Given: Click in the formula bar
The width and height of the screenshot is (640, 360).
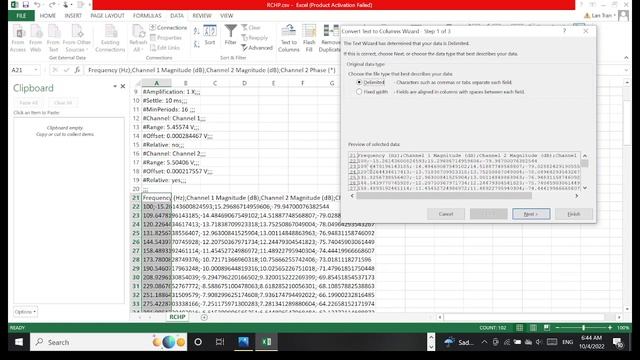Looking at the screenshot, I should click(x=353, y=70).
